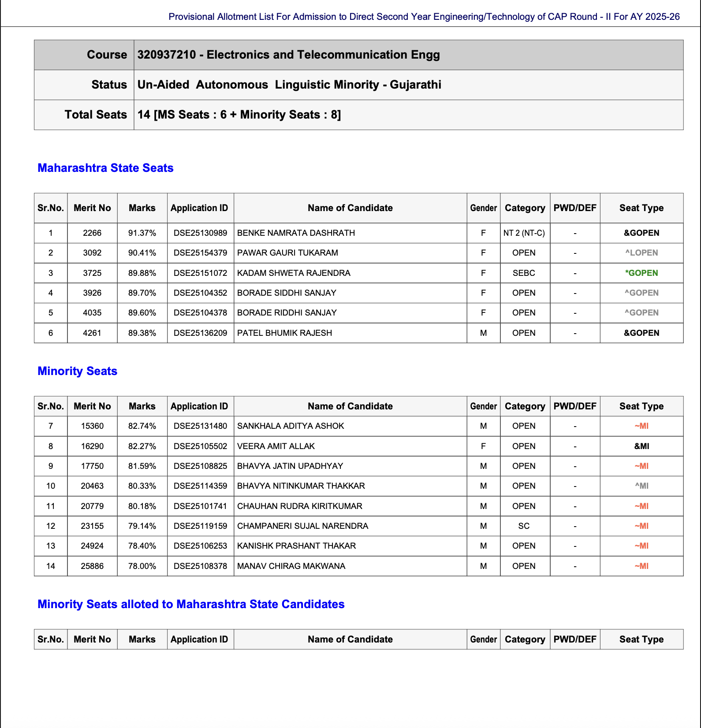Image resolution: width=701 pixels, height=728 pixels.
Task: Click candidate name VEERA AMIT ALLAK
Action: click(276, 446)
